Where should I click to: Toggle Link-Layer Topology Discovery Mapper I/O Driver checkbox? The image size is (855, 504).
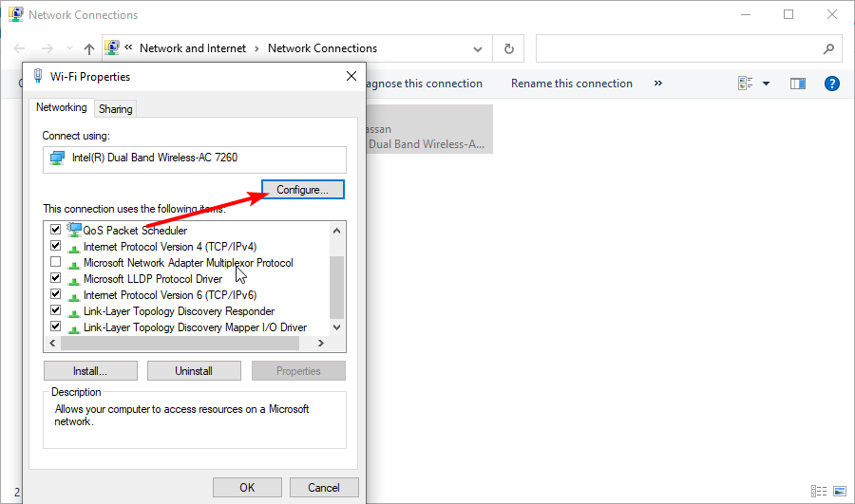click(56, 327)
